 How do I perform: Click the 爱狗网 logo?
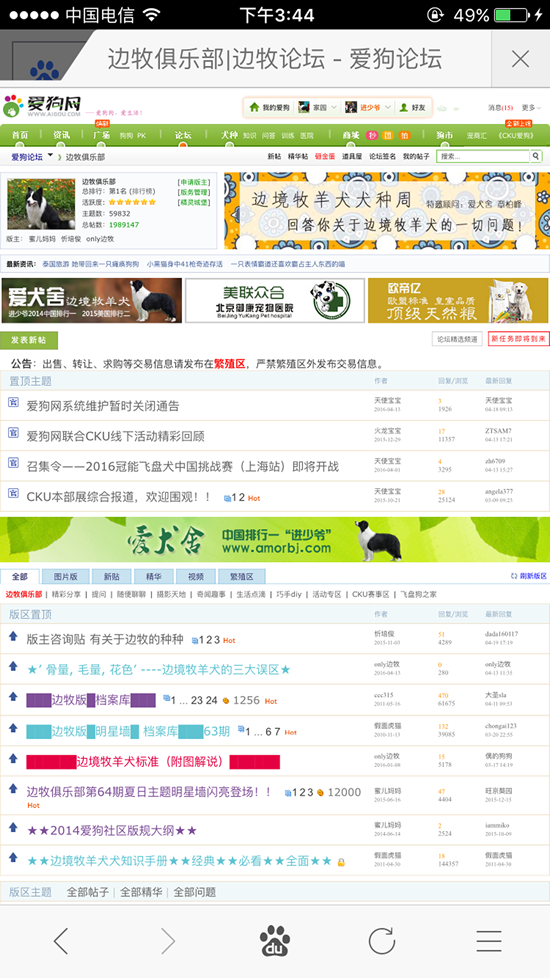point(43,107)
